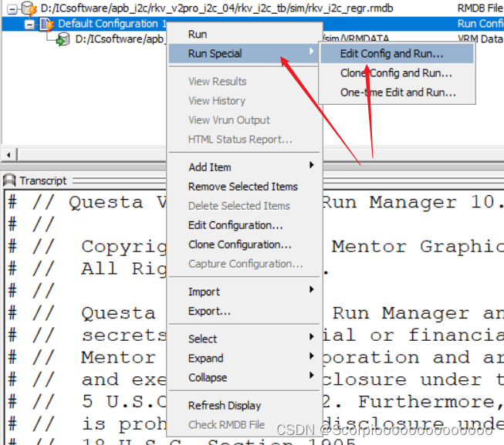Select Clone Config and Run...
504x445 pixels.
397,73
